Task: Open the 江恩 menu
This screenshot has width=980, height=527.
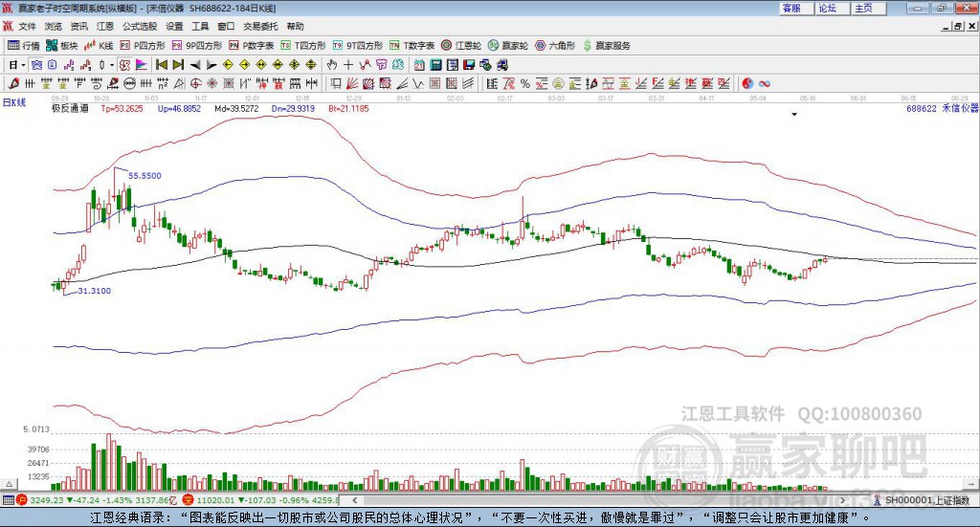Action: point(105,26)
